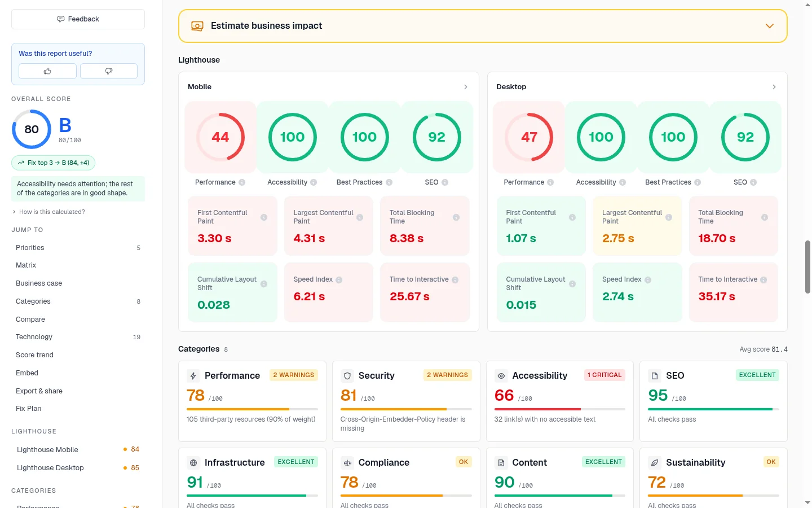The height and width of the screenshot is (508, 812).
Task: Click the Desktop Performance 47 gauge
Action: tap(529, 137)
